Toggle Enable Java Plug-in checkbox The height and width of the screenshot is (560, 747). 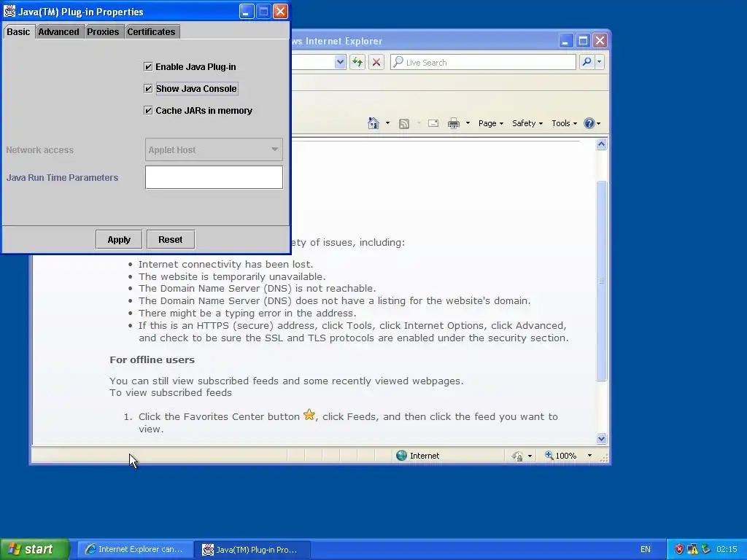tap(148, 66)
